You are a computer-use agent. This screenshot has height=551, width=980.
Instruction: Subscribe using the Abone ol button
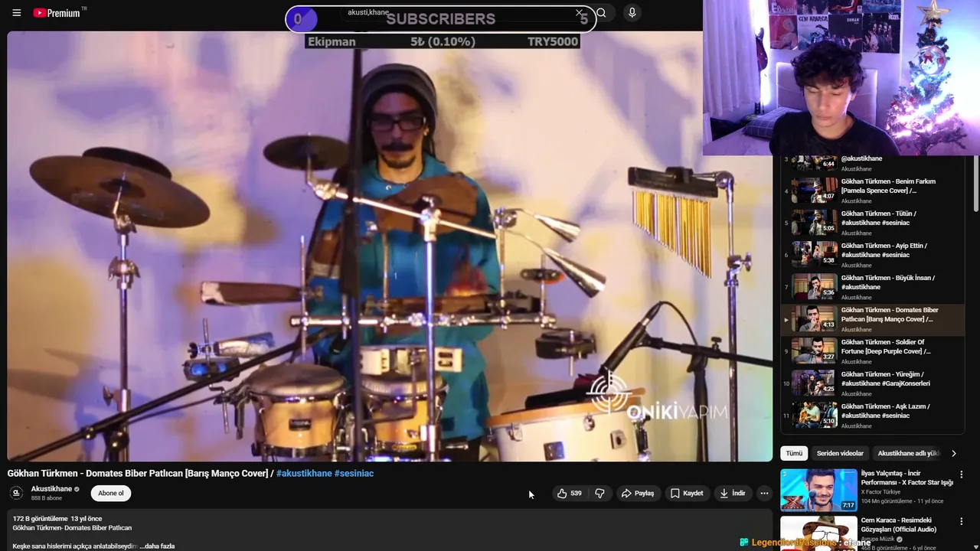pyautogui.click(x=110, y=494)
